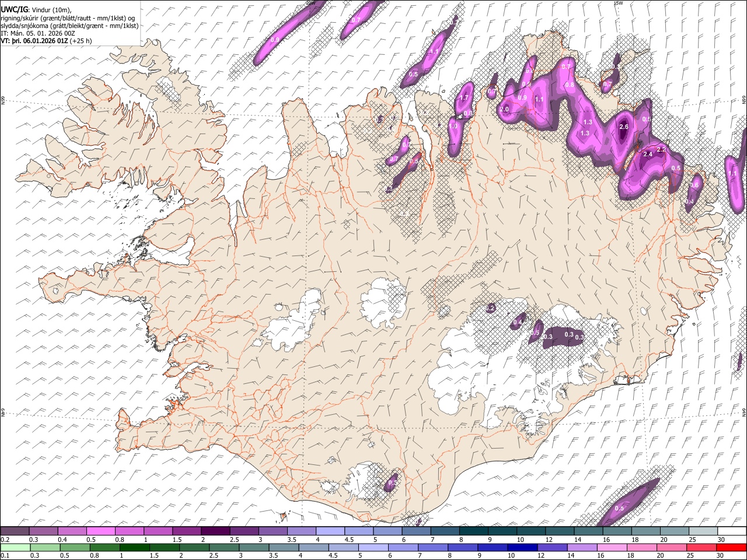Click the bright red swatch ending the bottom legend row
This screenshot has width=747, height=560.
click(732, 547)
